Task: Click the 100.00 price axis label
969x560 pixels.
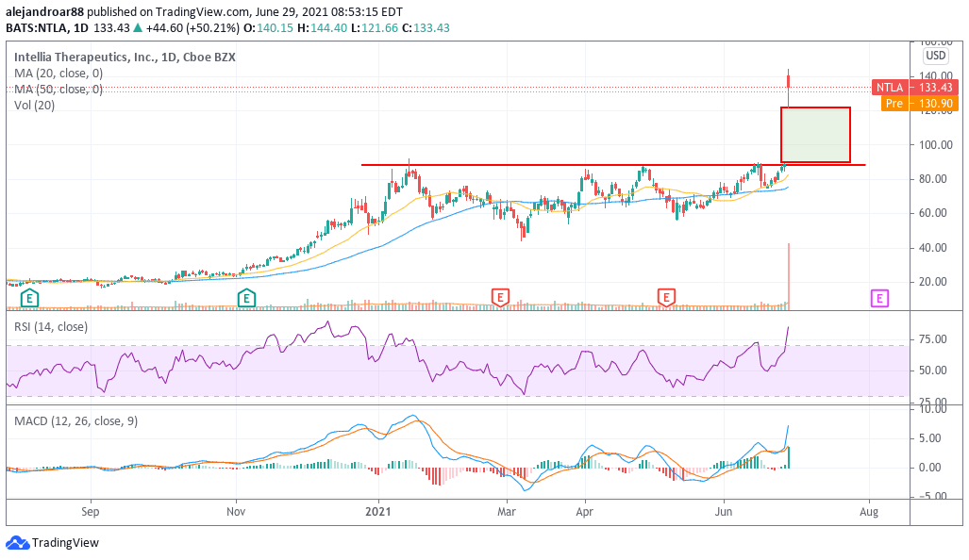Action: click(936, 144)
